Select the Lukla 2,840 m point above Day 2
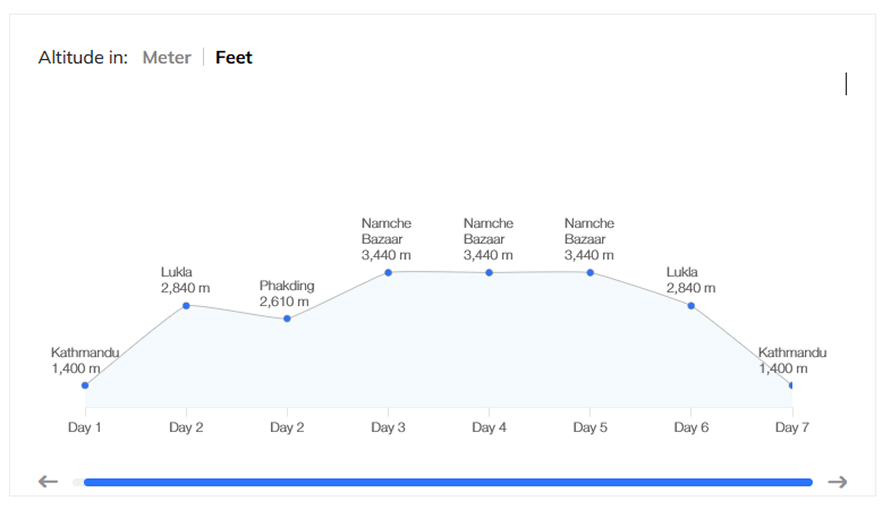Screen dimensions: 887x526 [x=186, y=305]
